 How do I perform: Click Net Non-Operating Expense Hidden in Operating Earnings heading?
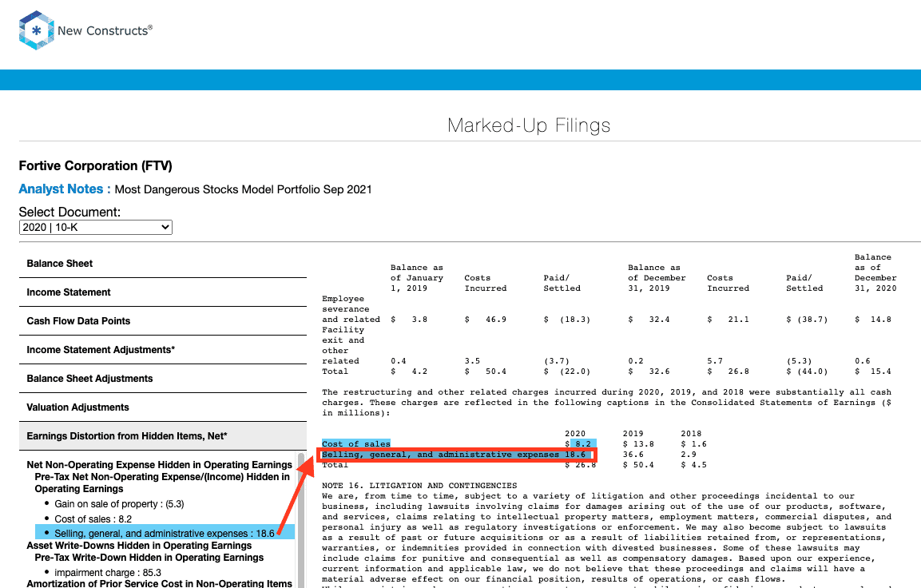[x=159, y=465]
